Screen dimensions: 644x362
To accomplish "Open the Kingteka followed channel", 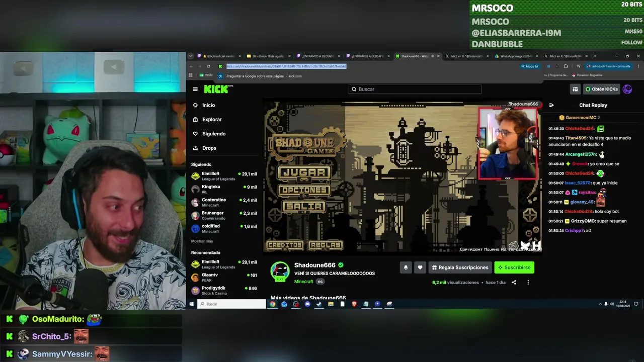I will click(224, 189).
